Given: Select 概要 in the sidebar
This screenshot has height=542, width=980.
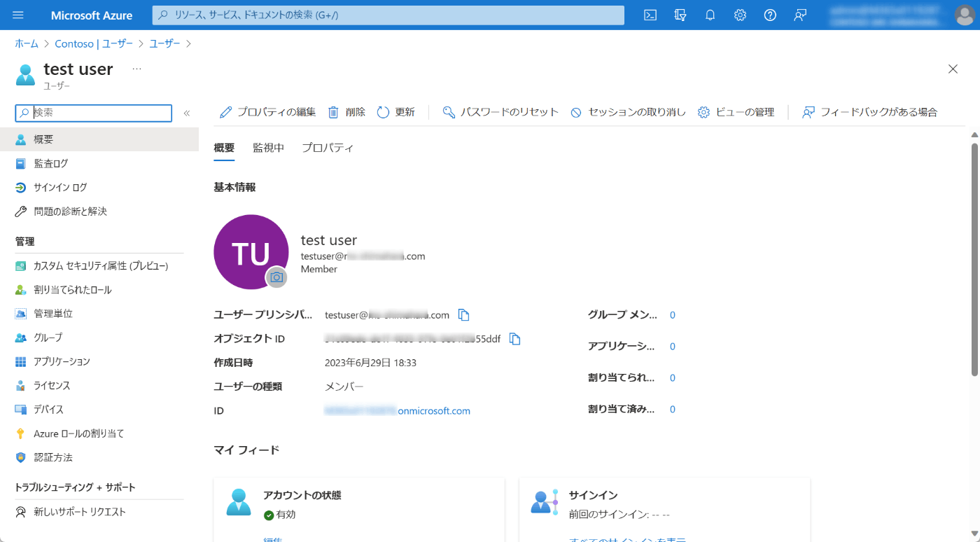Looking at the screenshot, I should coord(99,139).
